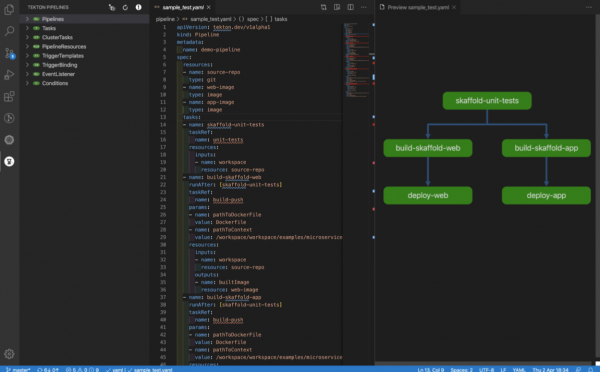Image resolution: width=600 pixels, height=372 pixels.
Task: Expand the PipelineResources node chevron
Action: pyautogui.click(x=27, y=46)
